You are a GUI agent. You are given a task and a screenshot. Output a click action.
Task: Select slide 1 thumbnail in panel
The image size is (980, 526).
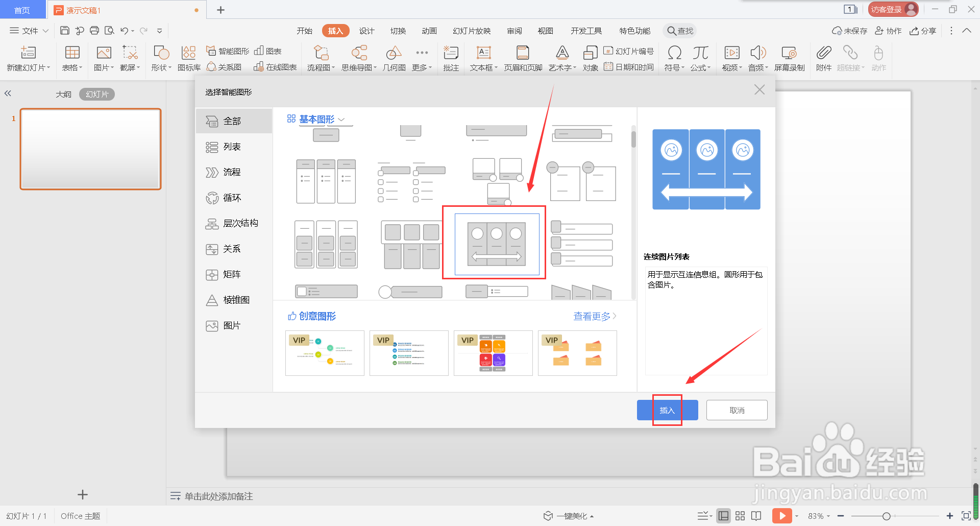click(x=90, y=149)
